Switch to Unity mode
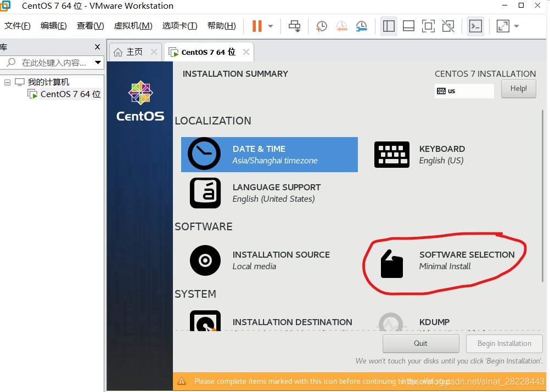The image size is (550, 392). [x=448, y=26]
